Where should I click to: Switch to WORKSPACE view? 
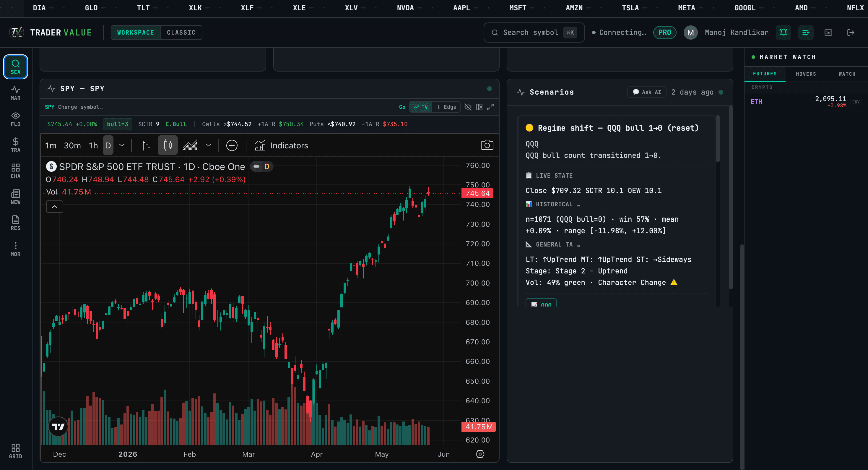click(136, 32)
